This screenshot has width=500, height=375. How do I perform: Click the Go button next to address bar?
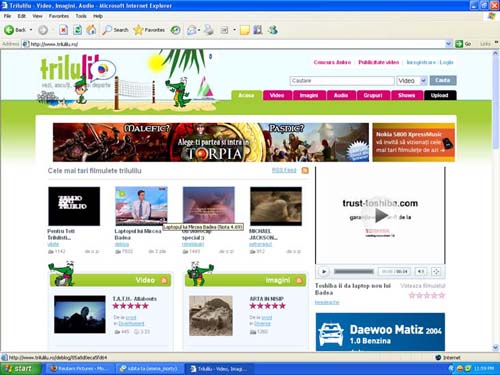(464, 44)
